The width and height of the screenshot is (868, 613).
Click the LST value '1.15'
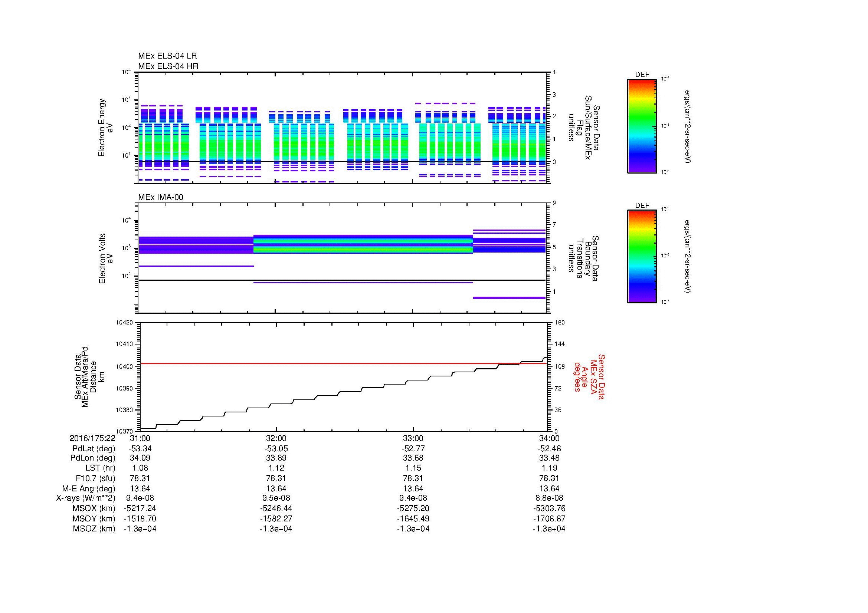click(413, 468)
